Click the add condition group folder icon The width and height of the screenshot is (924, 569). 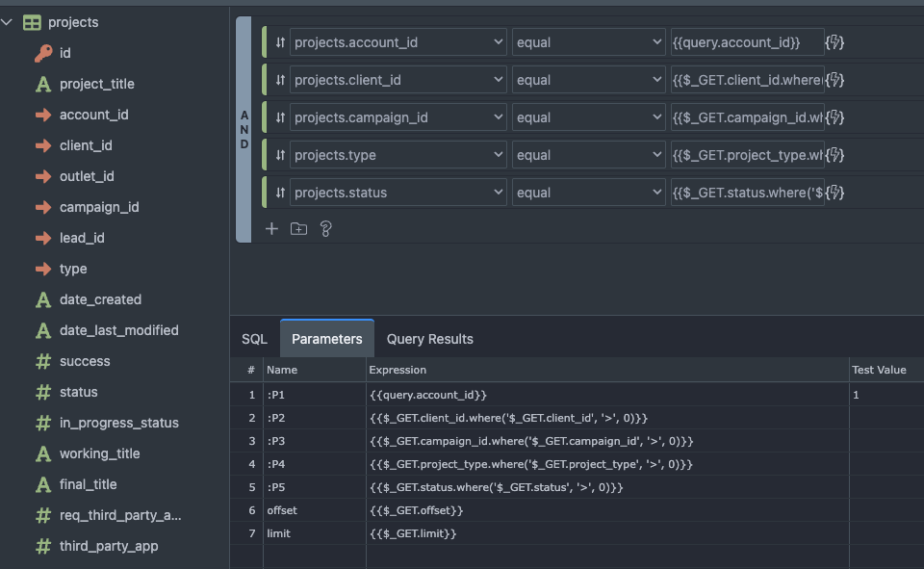pos(298,229)
